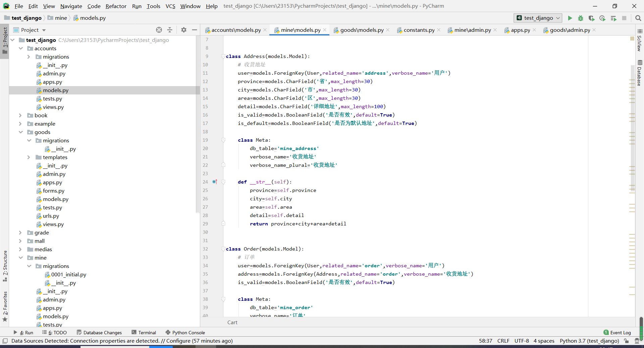Start debugging with the bug icon
Image resolution: width=644 pixels, height=348 pixels.
581,18
